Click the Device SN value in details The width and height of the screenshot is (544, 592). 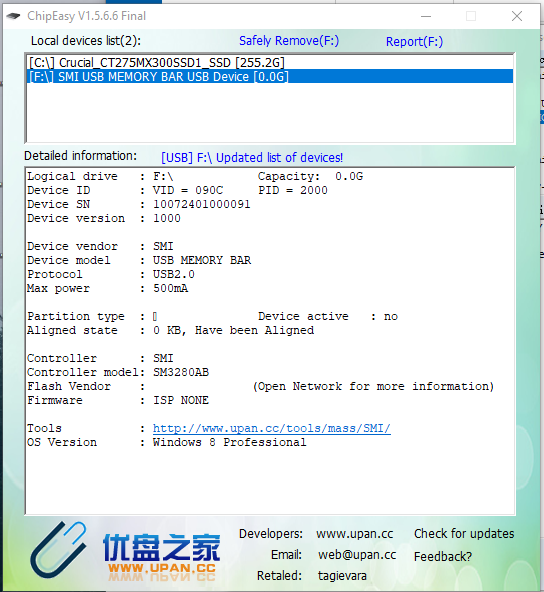(x=201, y=204)
